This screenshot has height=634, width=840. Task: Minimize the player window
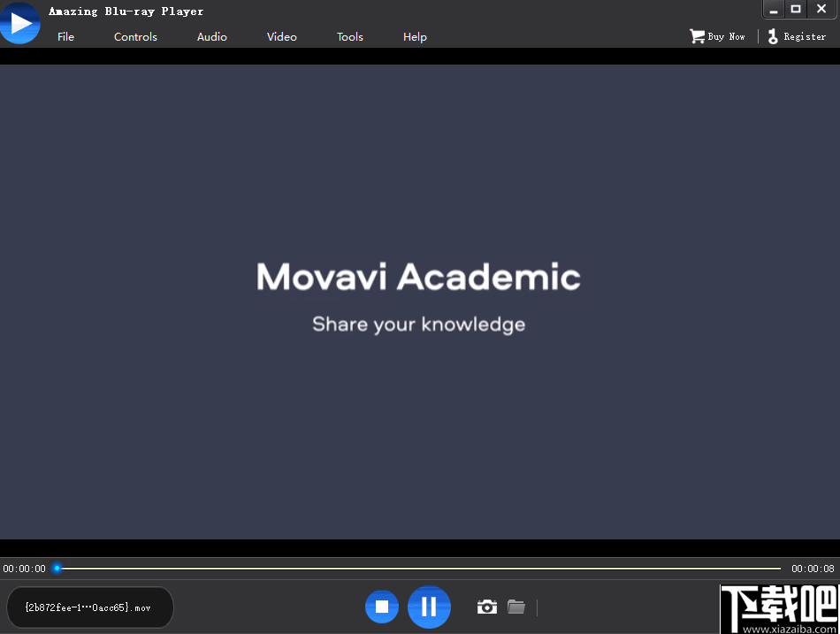(x=774, y=9)
